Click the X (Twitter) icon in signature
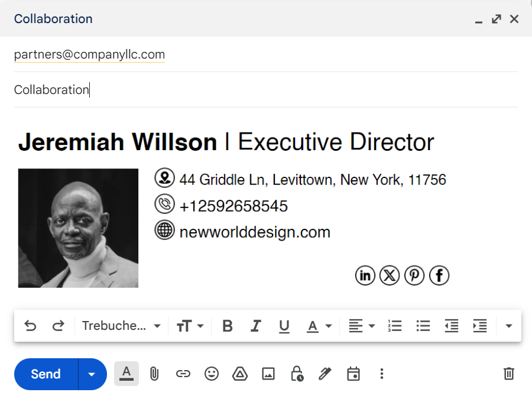Screen dimensions: 532x402 click(x=390, y=275)
